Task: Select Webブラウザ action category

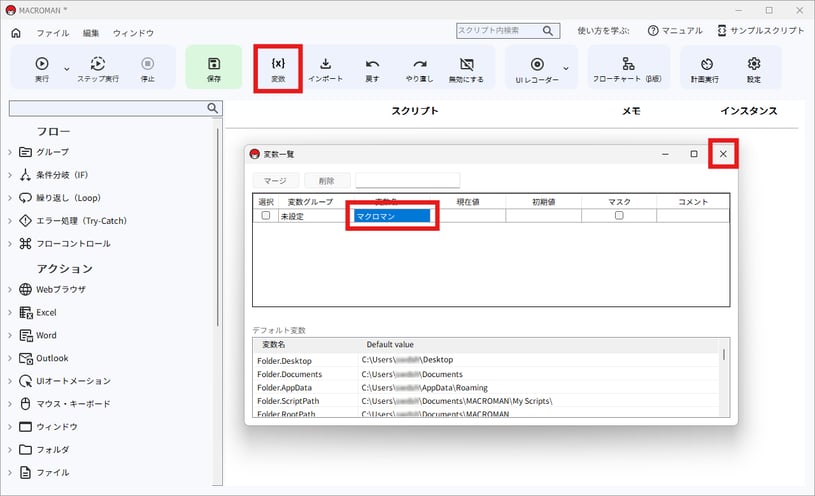Action: (60, 289)
